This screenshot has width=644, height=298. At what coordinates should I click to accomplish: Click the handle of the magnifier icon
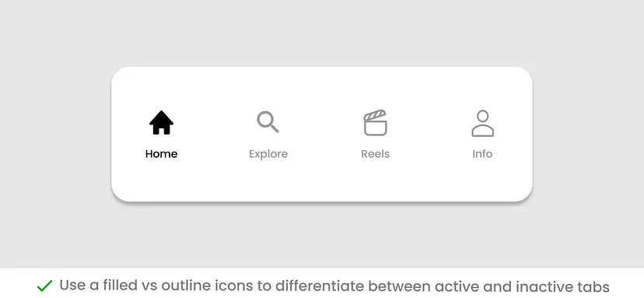click(x=275, y=128)
